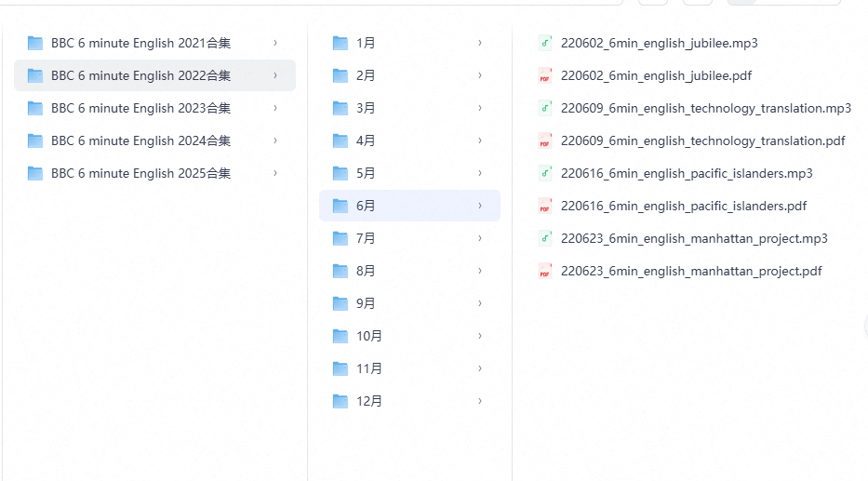This screenshot has width=868, height=481.
Task: Open folder label BBC 6 minute English 2025合集
Action: 140,174
